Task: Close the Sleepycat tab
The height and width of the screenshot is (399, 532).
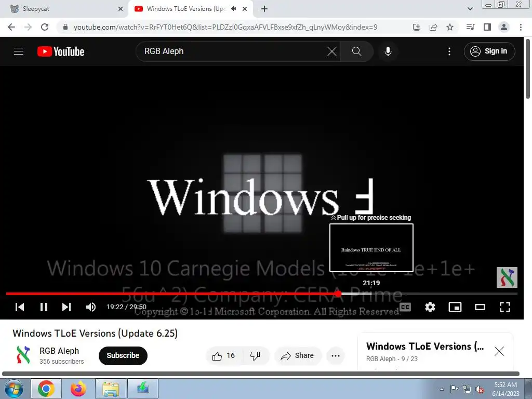Action: pyautogui.click(x=121, y=9)
